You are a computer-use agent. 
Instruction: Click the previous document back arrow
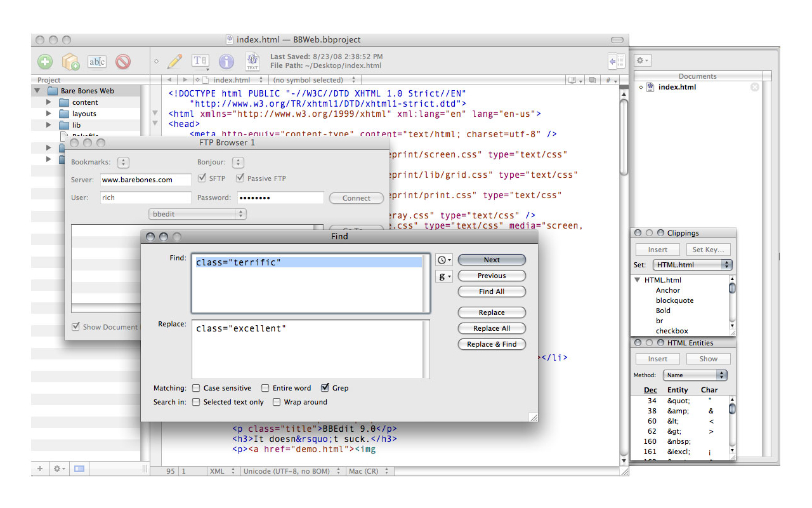point(169,80)
